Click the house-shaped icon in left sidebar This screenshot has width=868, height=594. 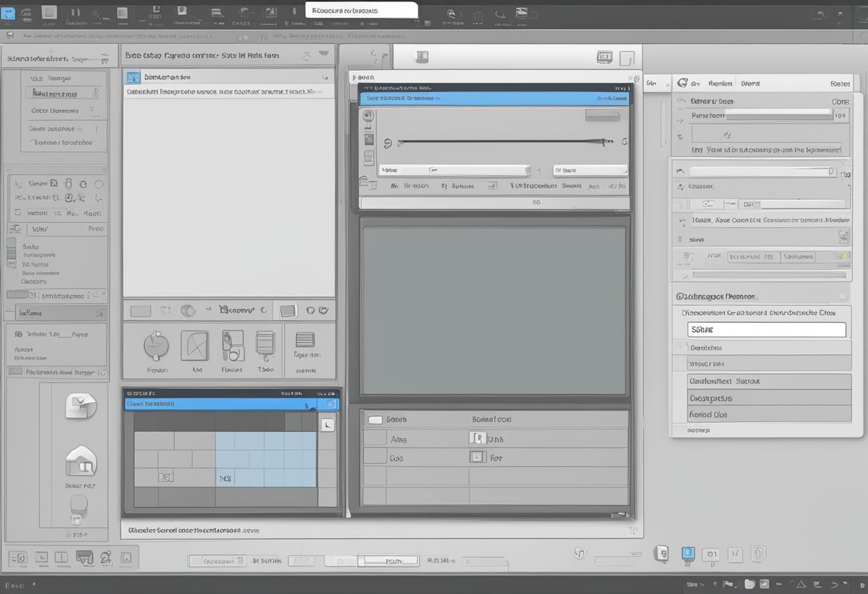coord(80,461)
